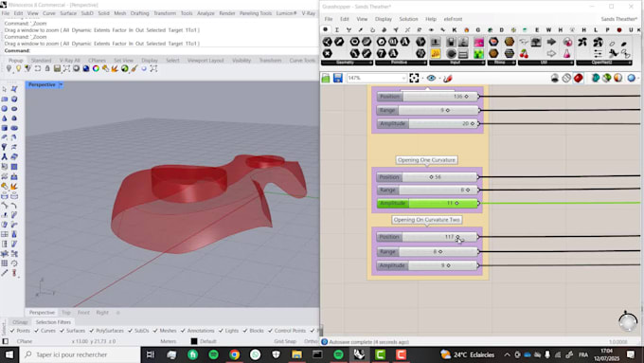Click the pointer tool in Rhino left sidebar
The width and height of the screenshot is (644, 363).
[5, 89]
